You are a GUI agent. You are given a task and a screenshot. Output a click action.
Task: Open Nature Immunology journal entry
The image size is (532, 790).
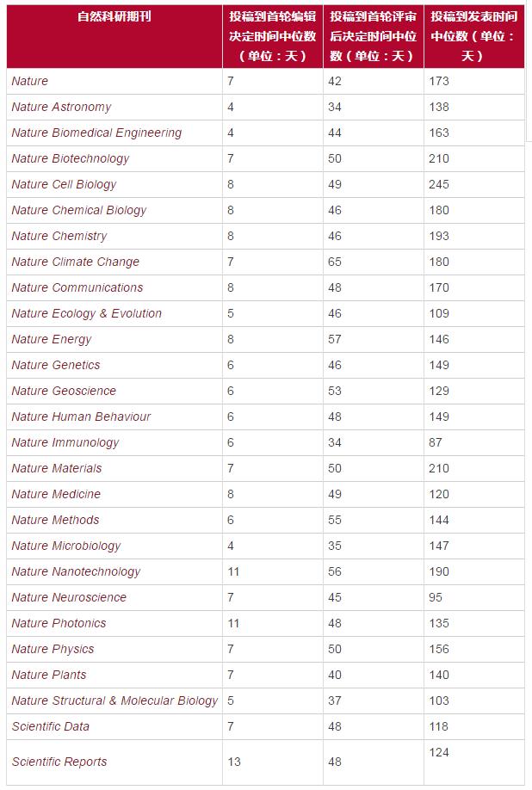point(65,443)
